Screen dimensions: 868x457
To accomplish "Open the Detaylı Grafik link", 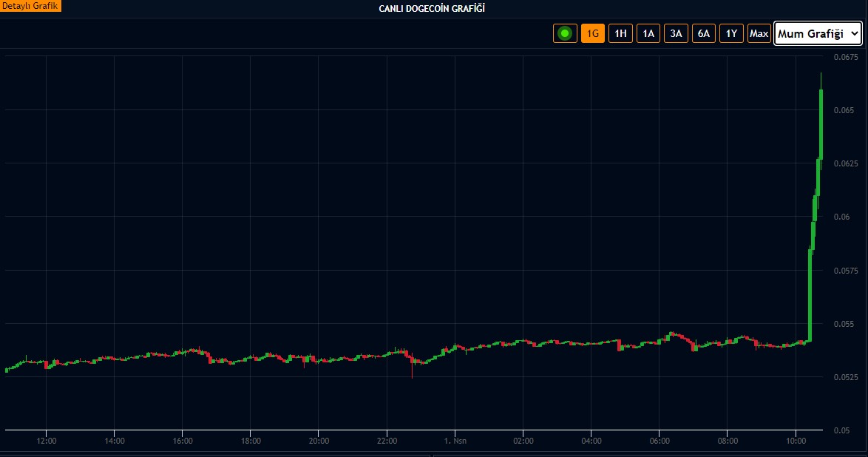I will (x=30, y=5).
